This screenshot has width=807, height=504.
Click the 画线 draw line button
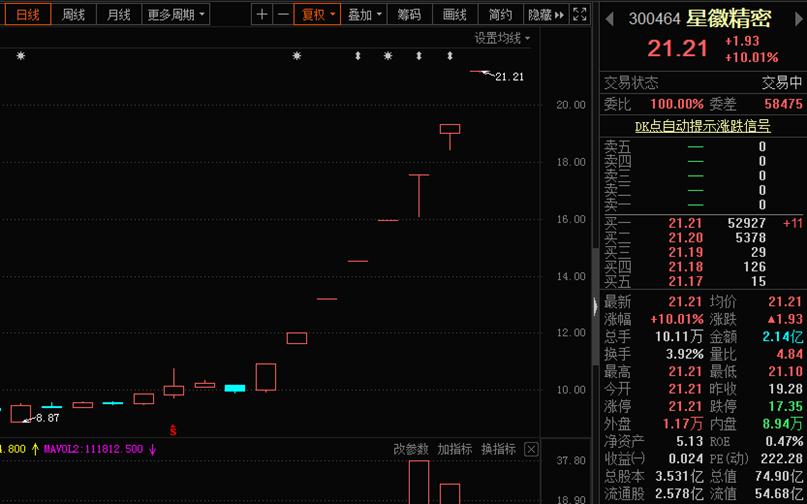point(454,14)
